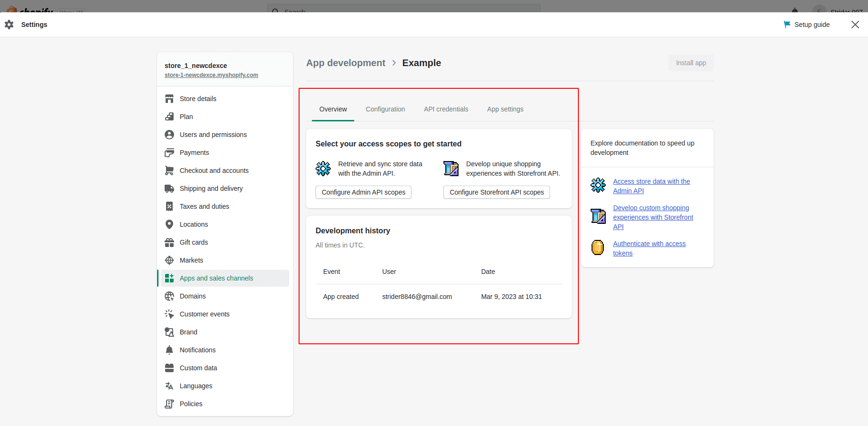Viewport: 868px width, 426px height.
Task: Click the Date column header
Action: point(488,272)
